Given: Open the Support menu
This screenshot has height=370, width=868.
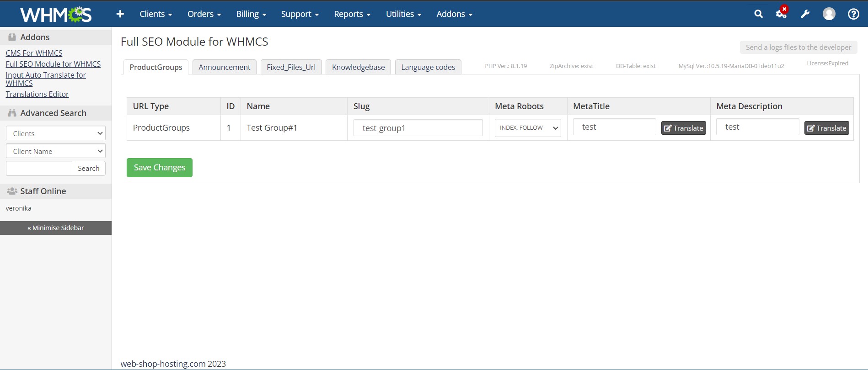Looking at the screenshot, I should point(300,14).
